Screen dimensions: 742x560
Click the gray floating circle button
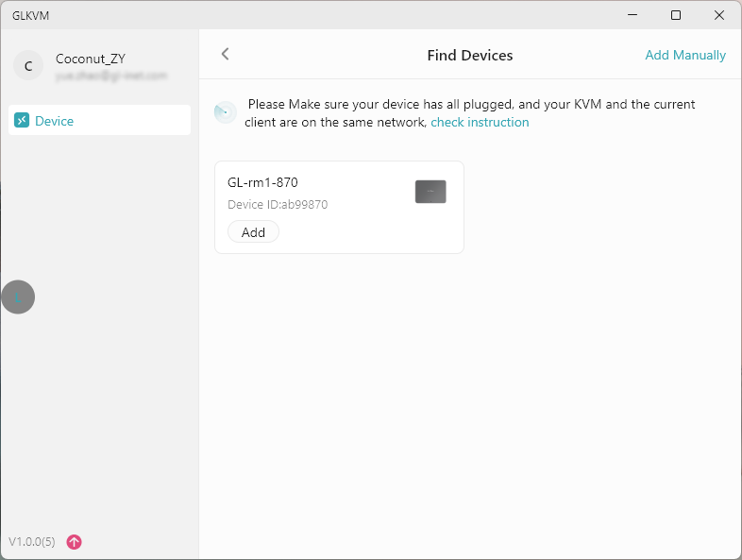point(18,297)
